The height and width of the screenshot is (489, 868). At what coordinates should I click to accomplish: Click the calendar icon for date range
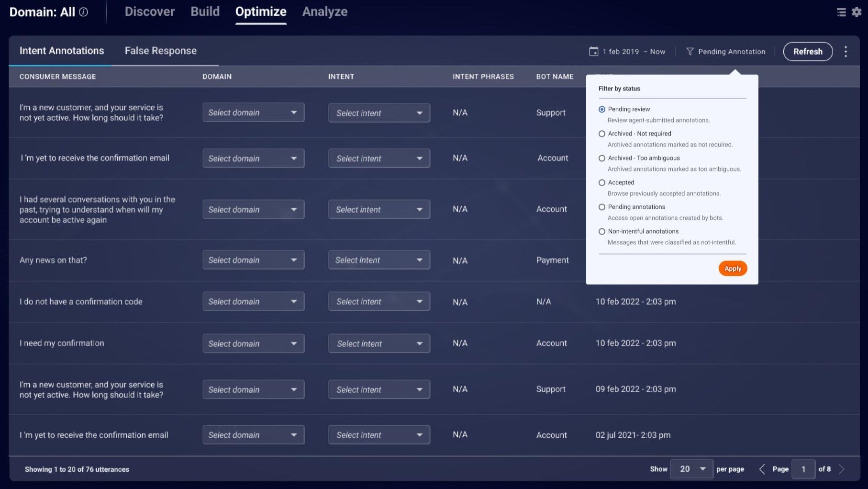[x=593, y=51]
